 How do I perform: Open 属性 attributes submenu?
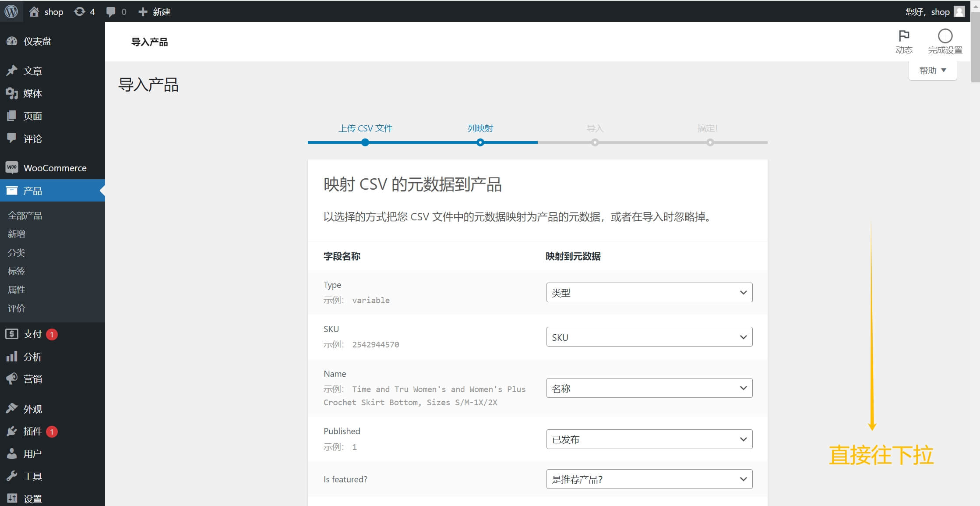(x=17, y=290)
